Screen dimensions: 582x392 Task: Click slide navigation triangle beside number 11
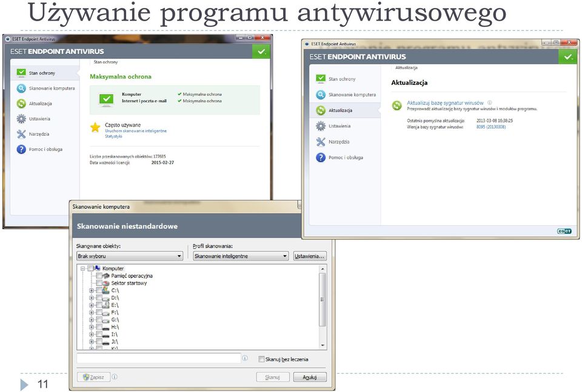point(24,384)
